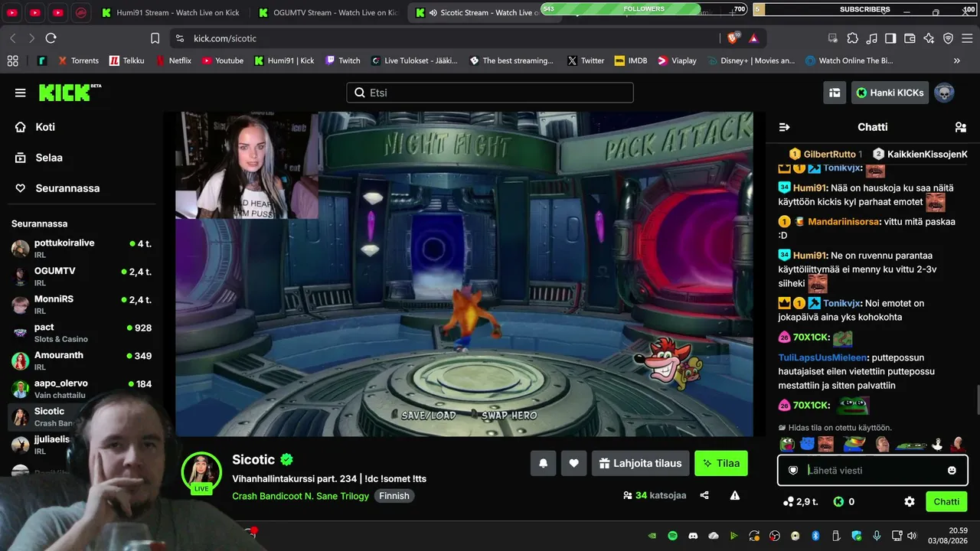Show more bookmarks with the chevron
Image resolution: width=980 pixels, height=551 pixels.
click(956, 60)
